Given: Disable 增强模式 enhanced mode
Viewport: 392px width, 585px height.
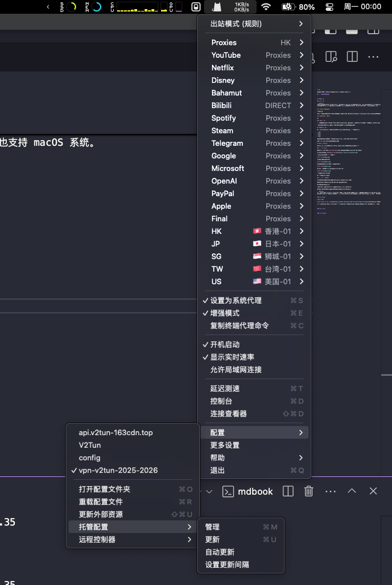Looking at the screenshot, I should [225, 313].
